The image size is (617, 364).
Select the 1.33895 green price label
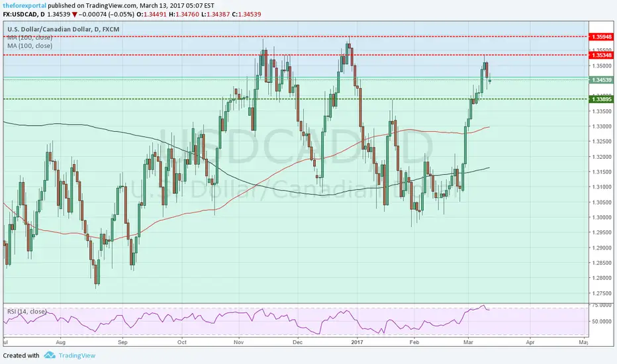coord(601,99)
